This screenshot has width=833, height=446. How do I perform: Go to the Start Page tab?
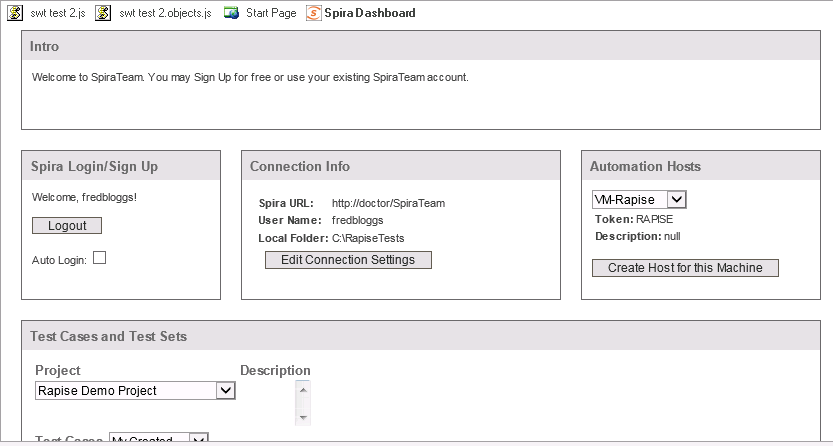(x=270, y=13)
